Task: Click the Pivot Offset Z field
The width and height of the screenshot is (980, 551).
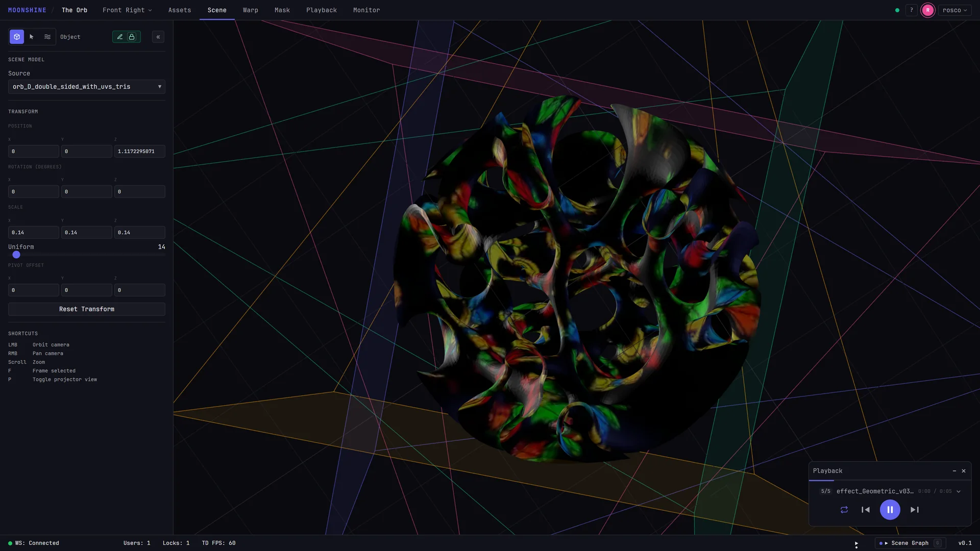Action: (140, 290)
